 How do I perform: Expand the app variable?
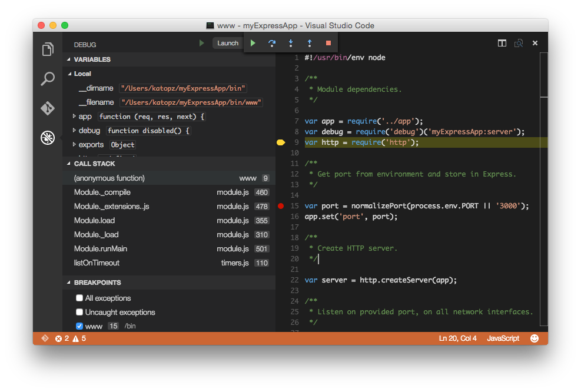(74, 117)
